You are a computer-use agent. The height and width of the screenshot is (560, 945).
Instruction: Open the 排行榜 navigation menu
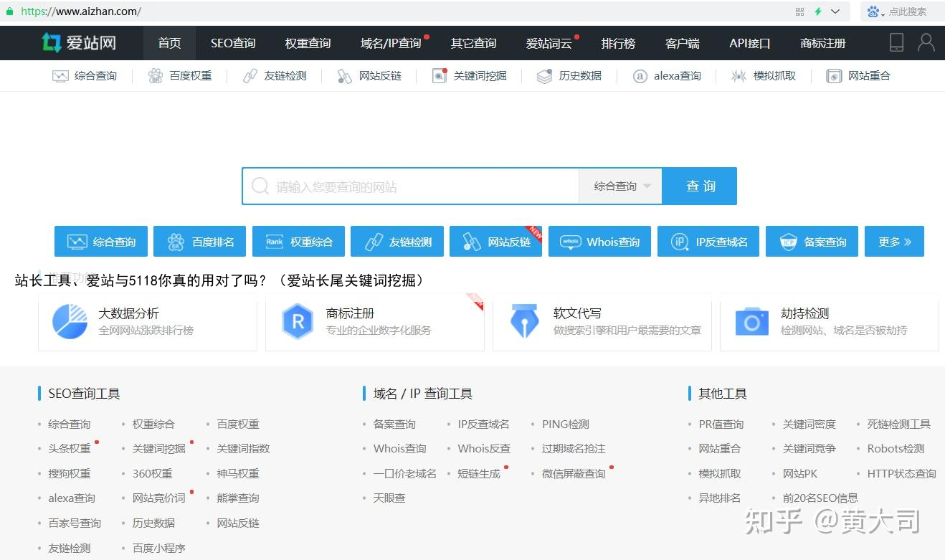coord(618,43)
